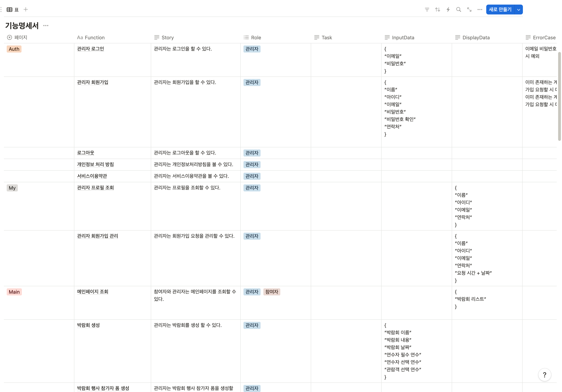Open the view options three-dot menu
The image size is (562, 392).
click(480, 10)
